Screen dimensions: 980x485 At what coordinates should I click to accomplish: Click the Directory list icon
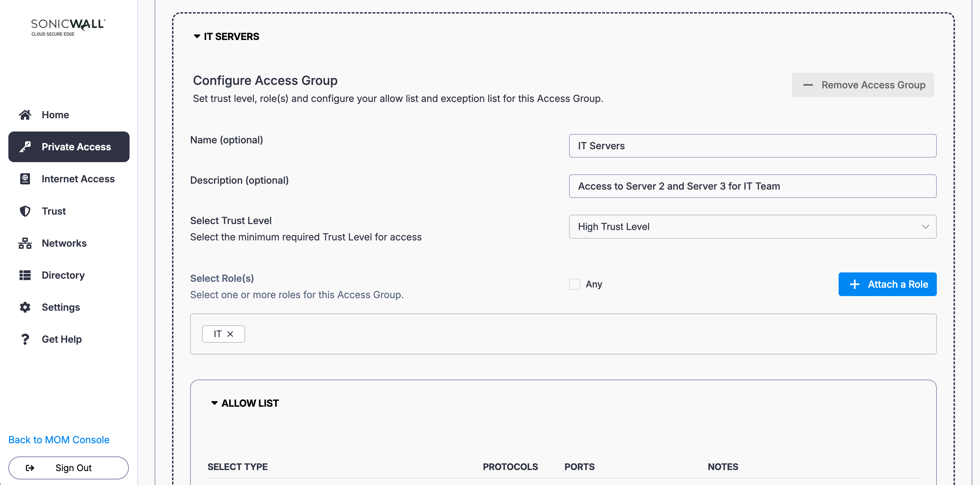click(25, 275)
